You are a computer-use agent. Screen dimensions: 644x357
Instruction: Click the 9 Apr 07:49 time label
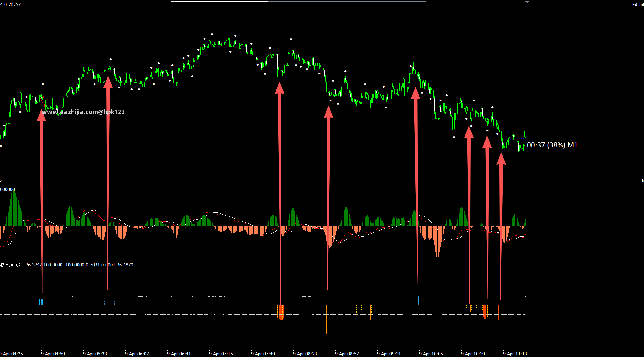click(x=263, y=354)
